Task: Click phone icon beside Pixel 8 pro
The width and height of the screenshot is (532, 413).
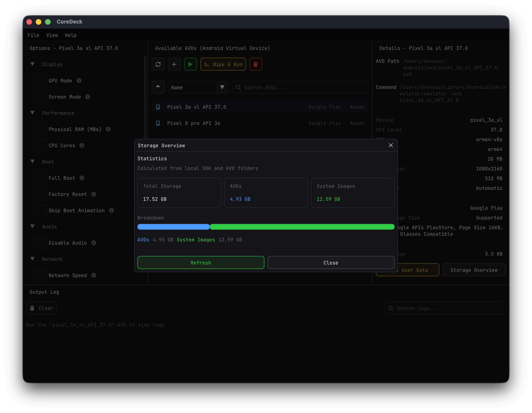Action: point(158,123)
